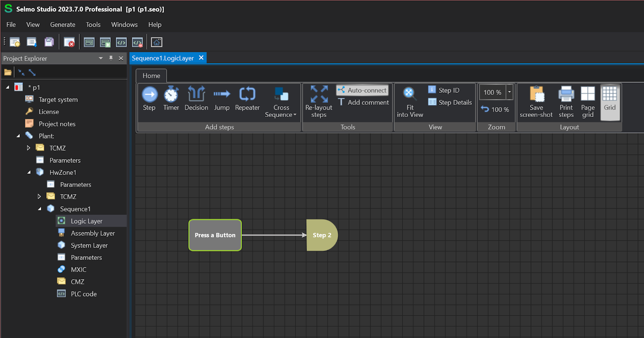The image size is (644, 338).
Task: Toggle Step ID display
Action: point(444,90)
